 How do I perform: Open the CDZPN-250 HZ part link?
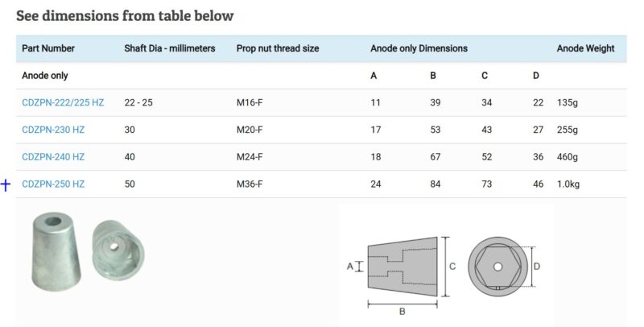tap(53, 184)
